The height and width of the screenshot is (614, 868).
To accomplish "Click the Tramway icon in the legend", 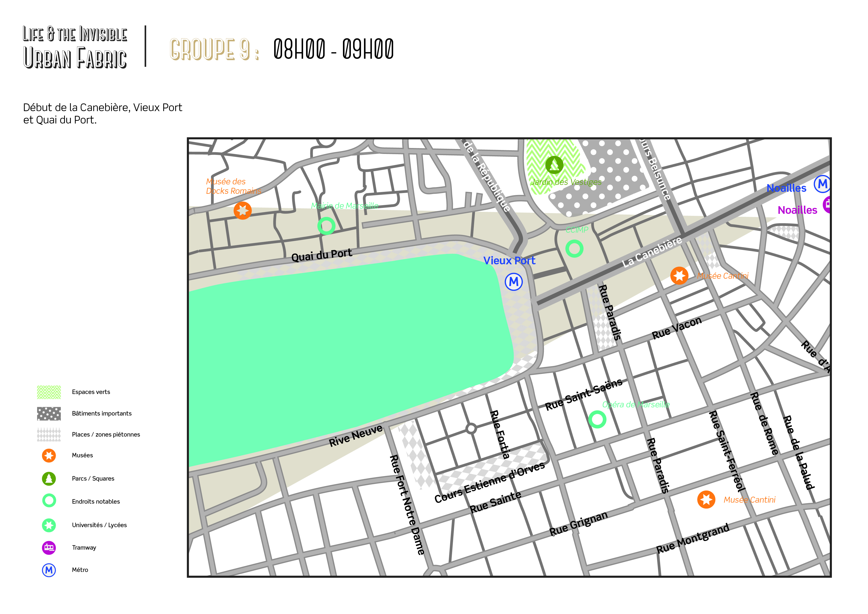I will tap(49, 547).
